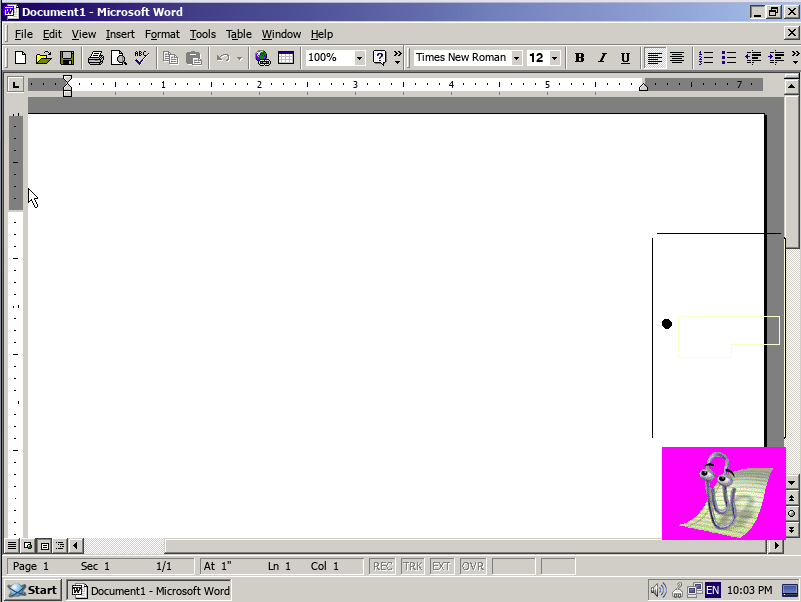Click the Office Assistant Clippy
This screenshot has height=602, width=801.
pos(723,493)
